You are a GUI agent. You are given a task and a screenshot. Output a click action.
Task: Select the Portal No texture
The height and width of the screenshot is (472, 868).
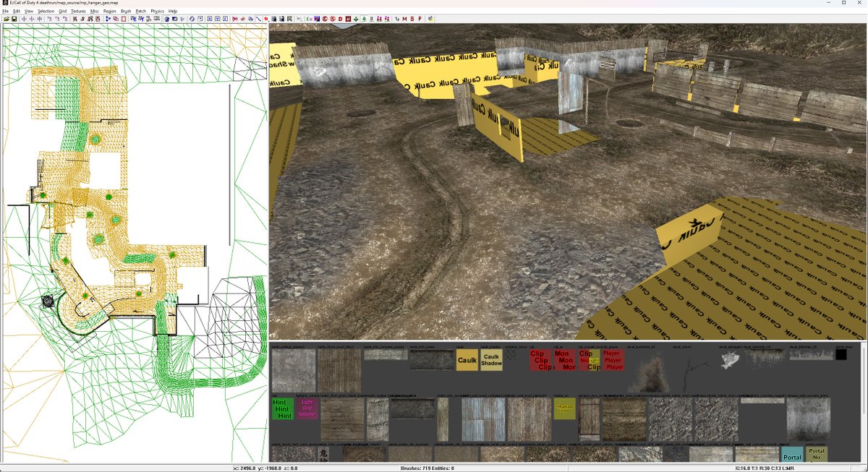[x=817, y=455]
